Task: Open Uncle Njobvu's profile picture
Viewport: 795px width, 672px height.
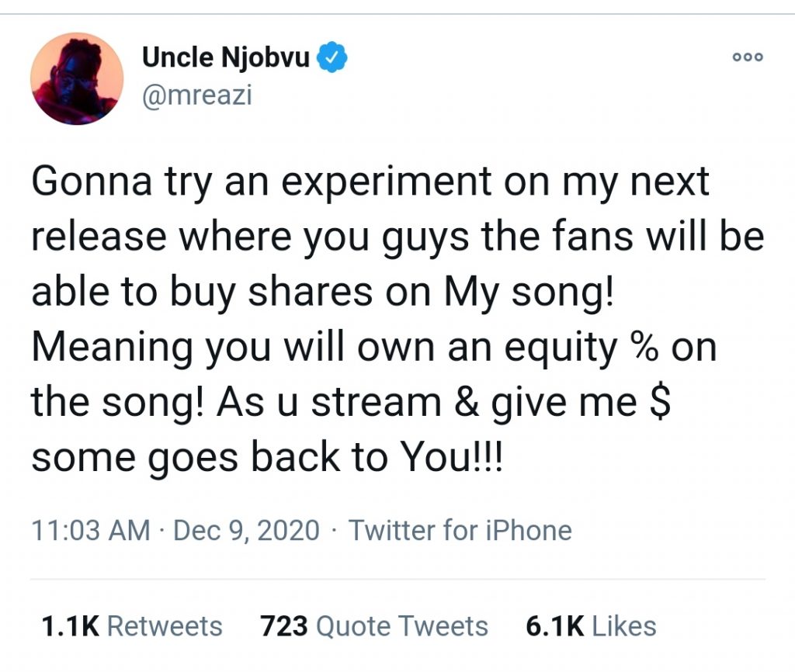Action: click(77, 78)
